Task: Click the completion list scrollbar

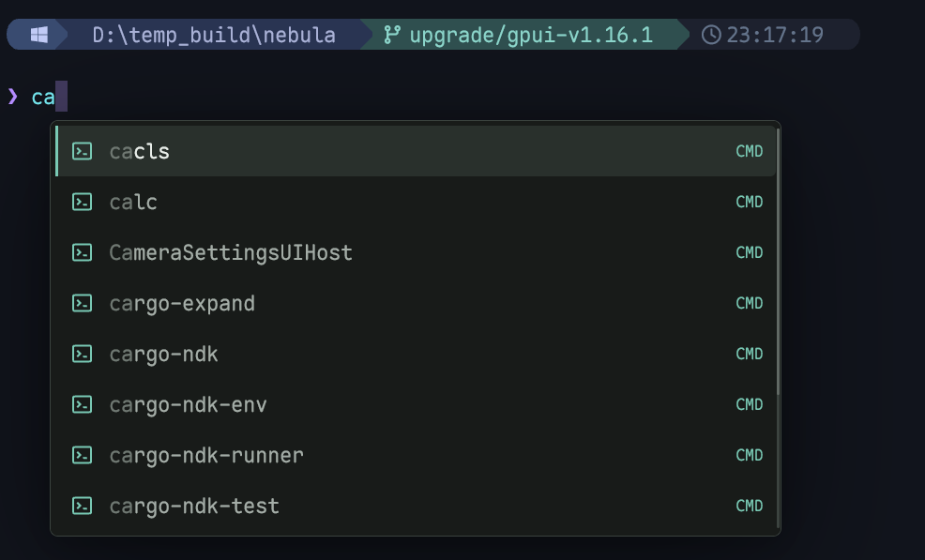Action: pyautogui.click(x=778, y=262)
